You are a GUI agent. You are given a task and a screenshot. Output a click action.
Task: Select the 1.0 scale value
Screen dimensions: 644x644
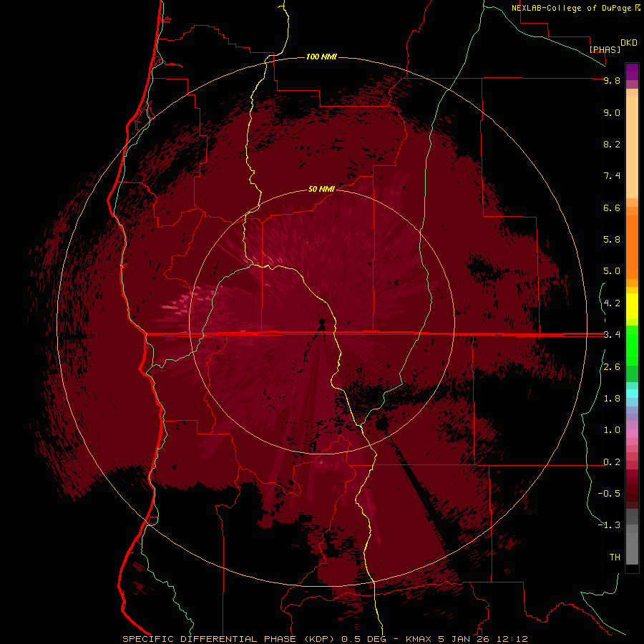point(612,430)
